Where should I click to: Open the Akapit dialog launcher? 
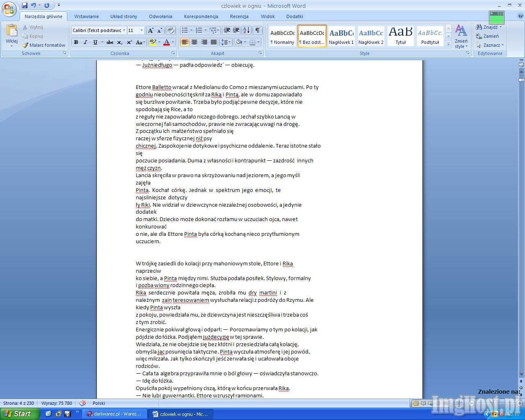260,53
